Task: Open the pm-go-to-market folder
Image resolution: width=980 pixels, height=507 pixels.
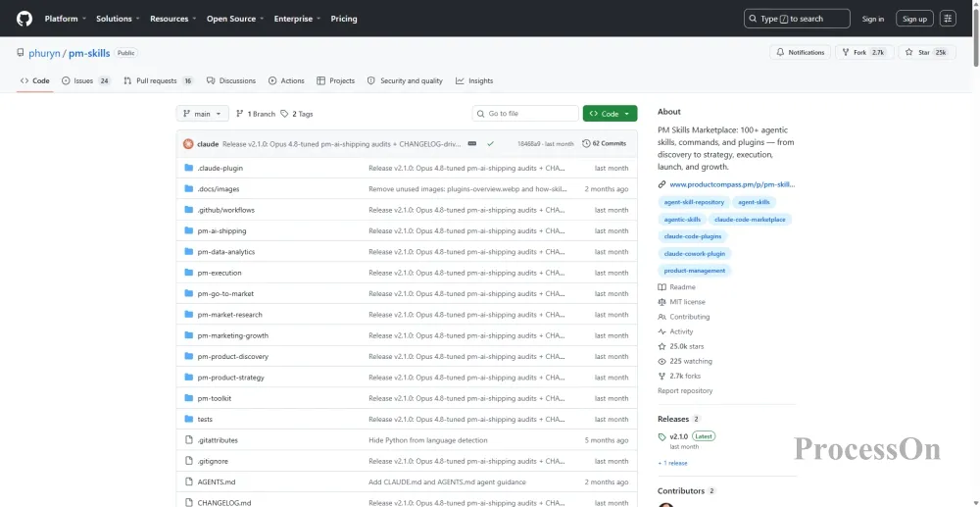Action: (225, 294)
